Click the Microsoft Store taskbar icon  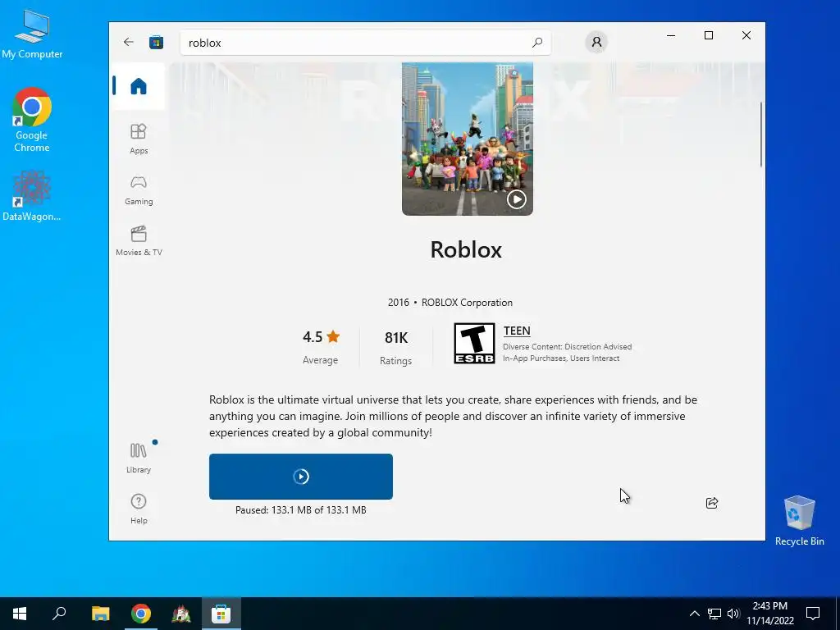coord(221,614)
